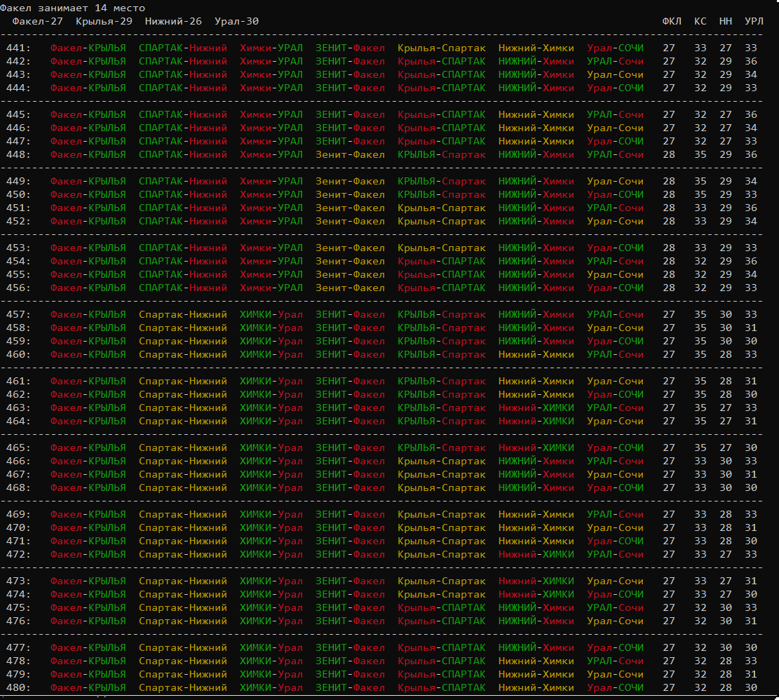Click НН value "28" in row 471
This screenshot has width=779, height=700.
725,541
